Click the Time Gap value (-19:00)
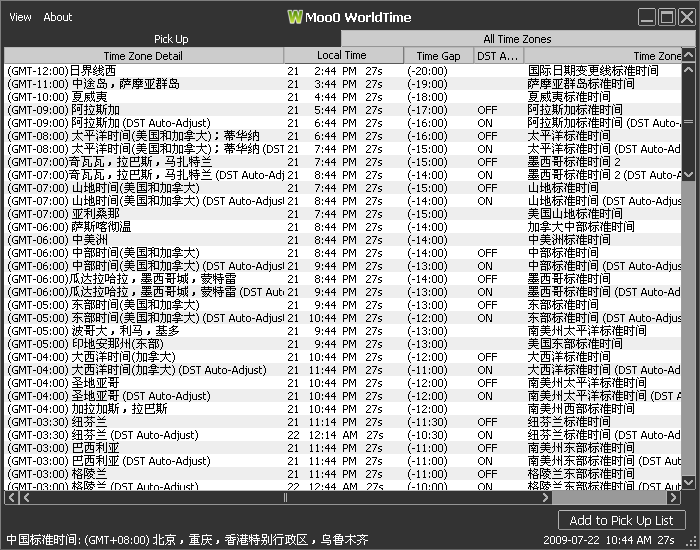Screen dimensions: 700x550 point(427,84)
